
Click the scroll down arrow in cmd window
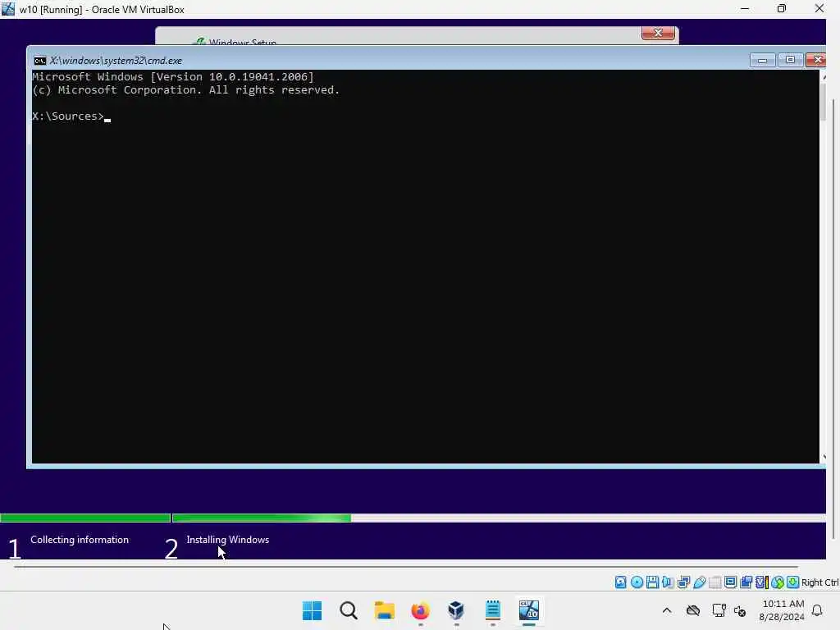(x=823, y=456)
